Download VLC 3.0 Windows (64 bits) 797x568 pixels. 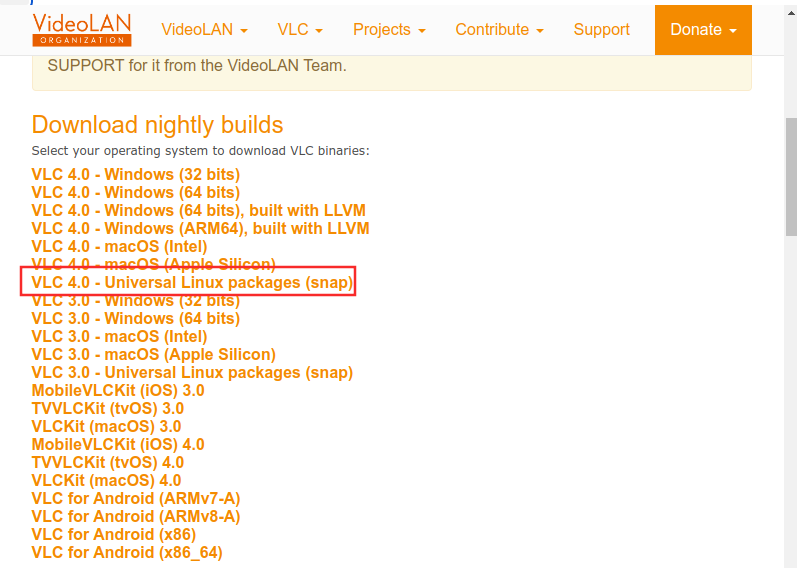pyautogui.click(x=136, y=319)
